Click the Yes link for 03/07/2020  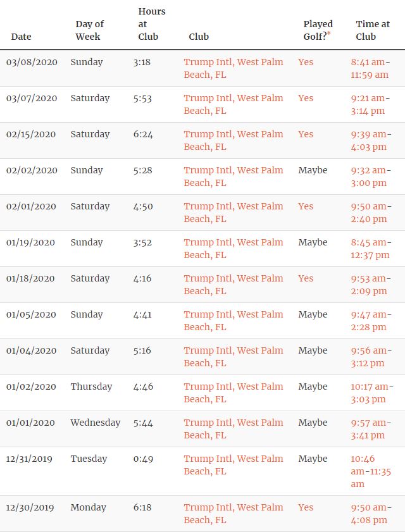coord(306,98)
